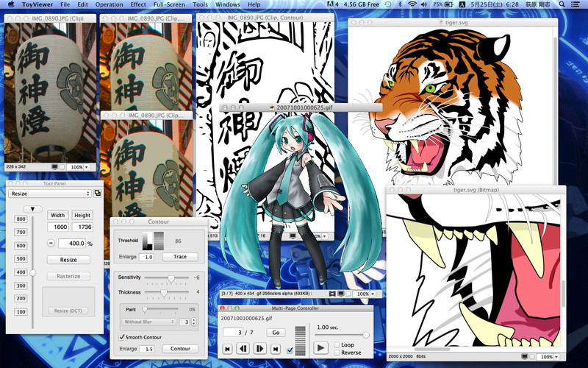Open the Windows menu
Viewport: 588px width, 368px height.
(227, 4)
